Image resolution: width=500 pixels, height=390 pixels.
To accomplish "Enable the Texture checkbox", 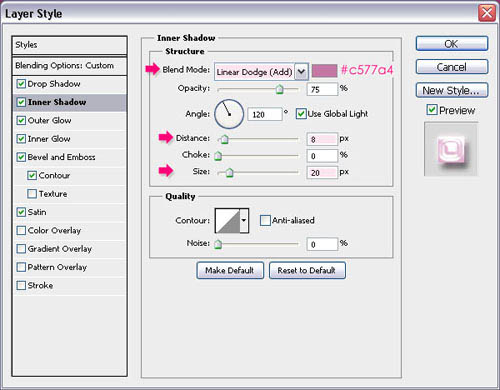I will click(32, 194).
